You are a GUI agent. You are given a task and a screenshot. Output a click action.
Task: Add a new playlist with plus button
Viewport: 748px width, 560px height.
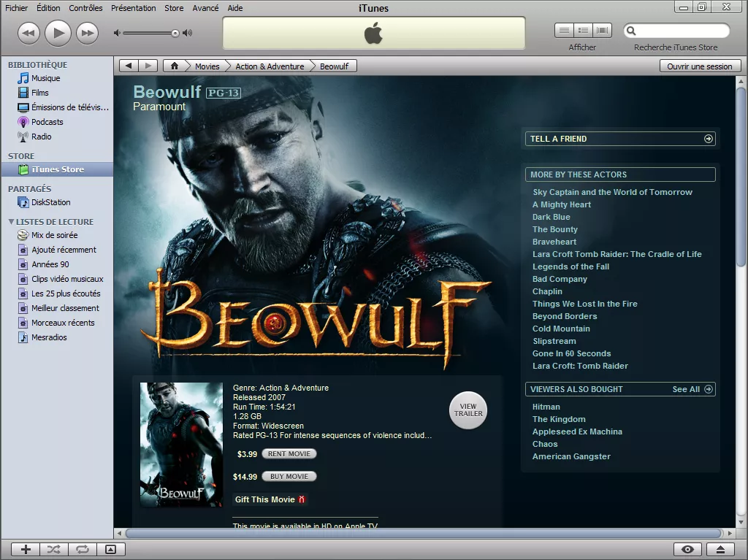(26, 550)
